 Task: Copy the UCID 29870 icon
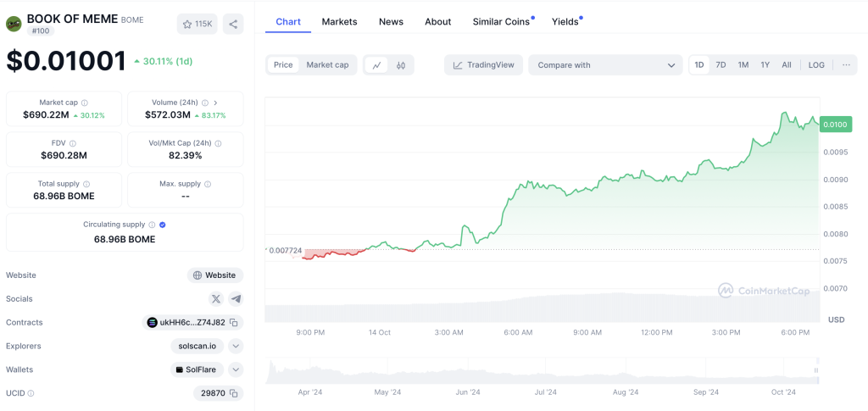click(x=234, y=393)
